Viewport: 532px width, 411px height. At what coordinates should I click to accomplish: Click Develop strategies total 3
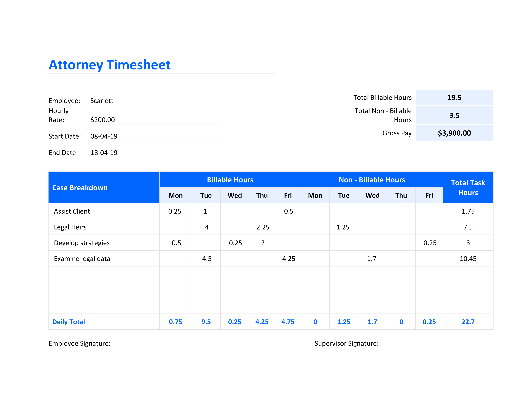[468, 243]
